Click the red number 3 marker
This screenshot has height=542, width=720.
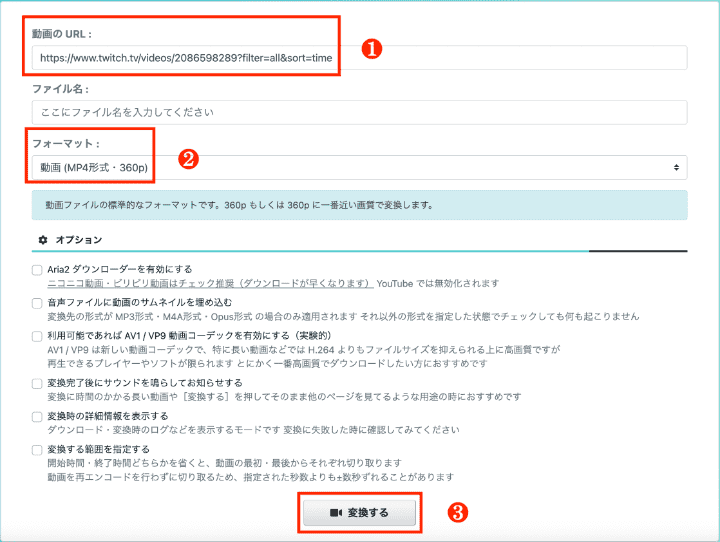point(456,512)
